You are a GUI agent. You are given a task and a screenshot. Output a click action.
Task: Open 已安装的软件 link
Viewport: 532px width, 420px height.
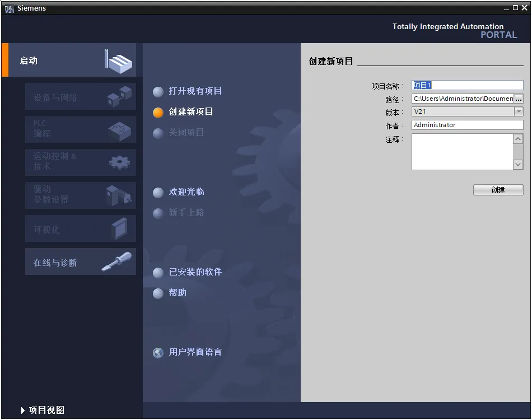click(195, 272)
